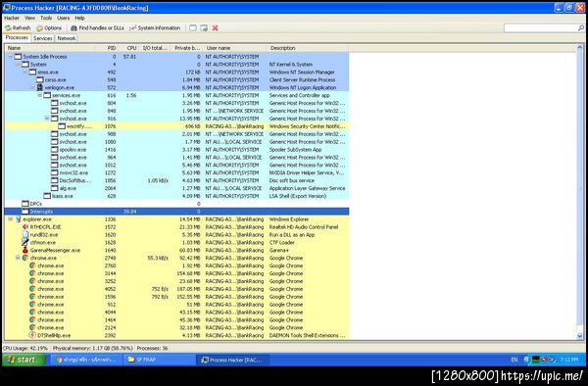Click the DTShellHlp.exe DAEMON Tools icon
The height and width of the screenshot is (386, 588).
pyautogui.click(x=32, y=335)
